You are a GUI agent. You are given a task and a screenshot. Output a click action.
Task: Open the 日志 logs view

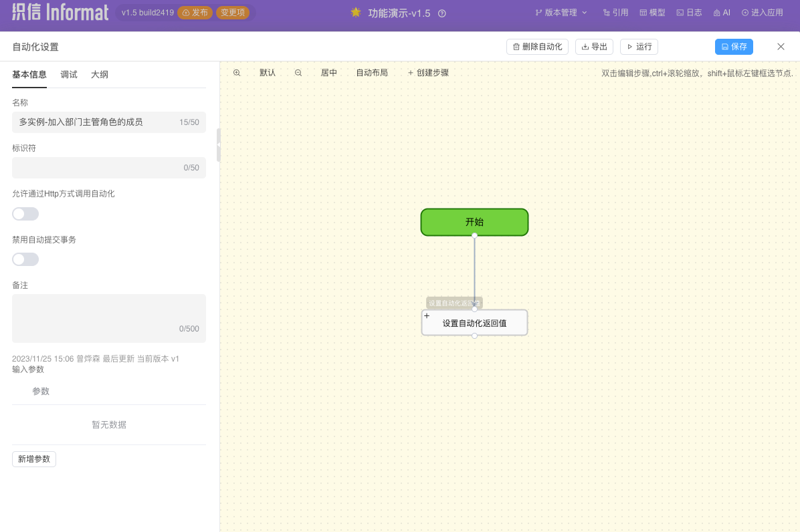689,13
